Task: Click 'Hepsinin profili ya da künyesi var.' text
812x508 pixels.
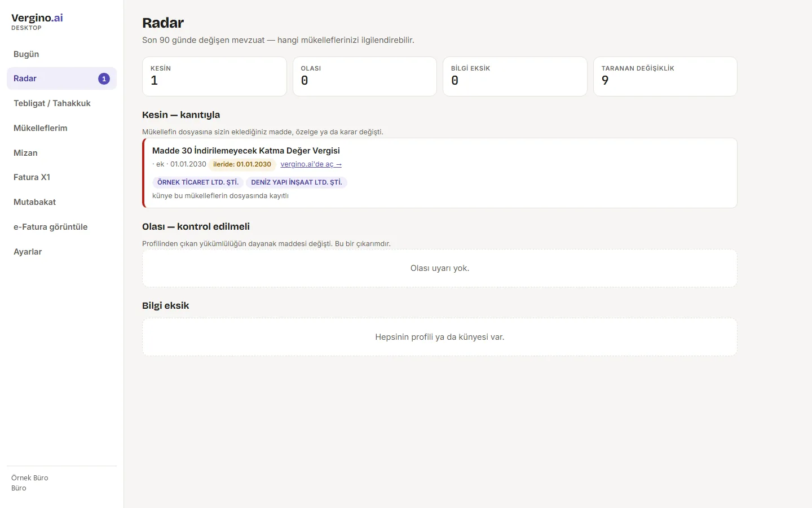Action: tap(440, 337)
